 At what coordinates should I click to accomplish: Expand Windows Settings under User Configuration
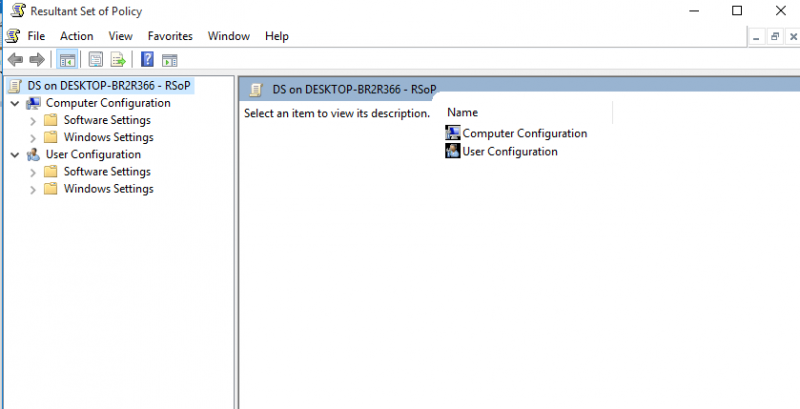pyautogui.click(x=33, y=190)
